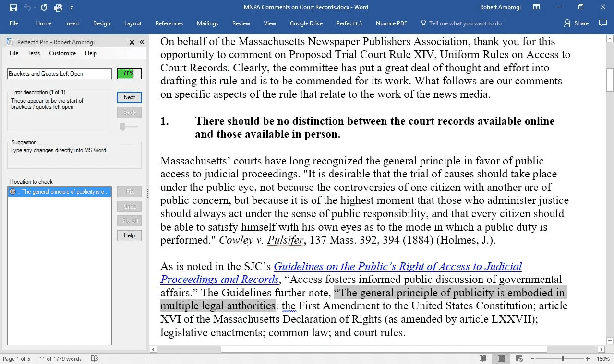Open PerfectIt panel File menu
This screenshot has width=614, height=364.
14,53
